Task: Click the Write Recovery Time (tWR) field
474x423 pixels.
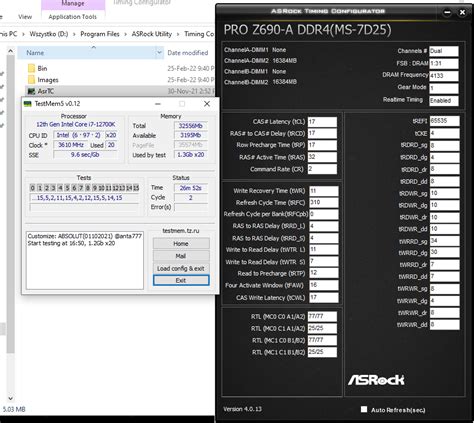Action: (324, 191)
